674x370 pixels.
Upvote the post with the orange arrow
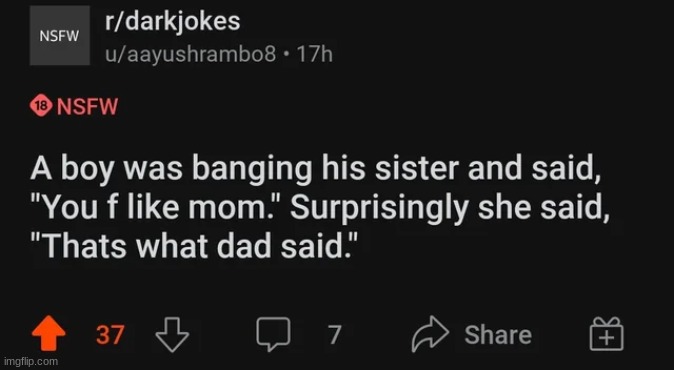49,333
